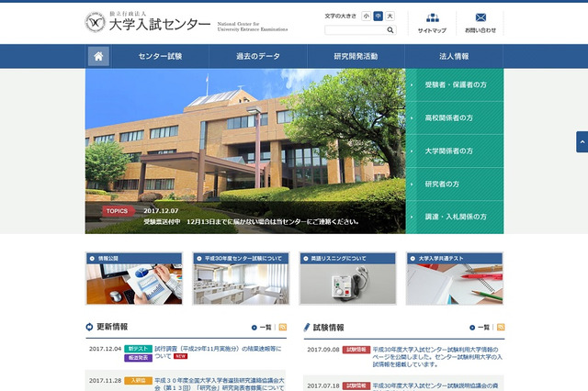Open news link 試行調査(平成29年11月実施分)
Screen dimensions: 588x391
[x=218, y=352]
